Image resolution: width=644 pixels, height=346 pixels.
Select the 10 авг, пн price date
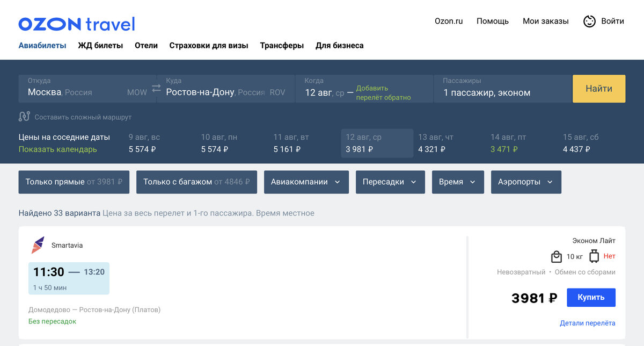(232, 143)
